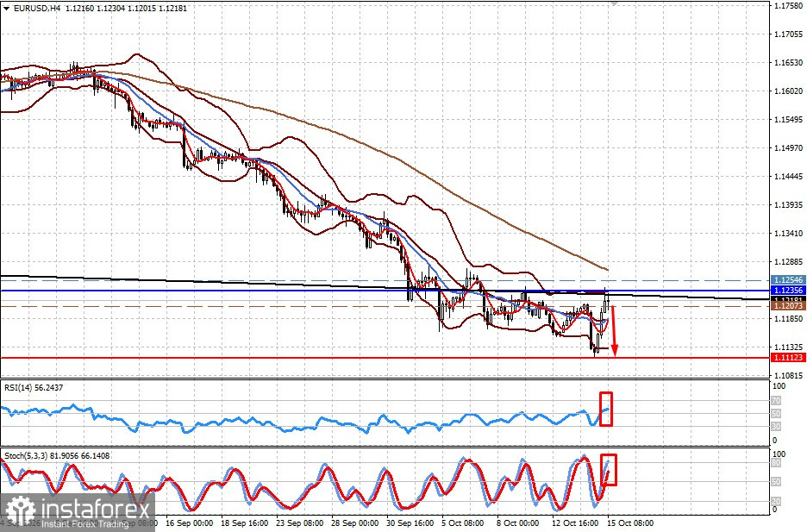Screen dimensions: 807x532
Task: Click the blue 1.12356 price level tag
Action: click(x=787, y=291)
